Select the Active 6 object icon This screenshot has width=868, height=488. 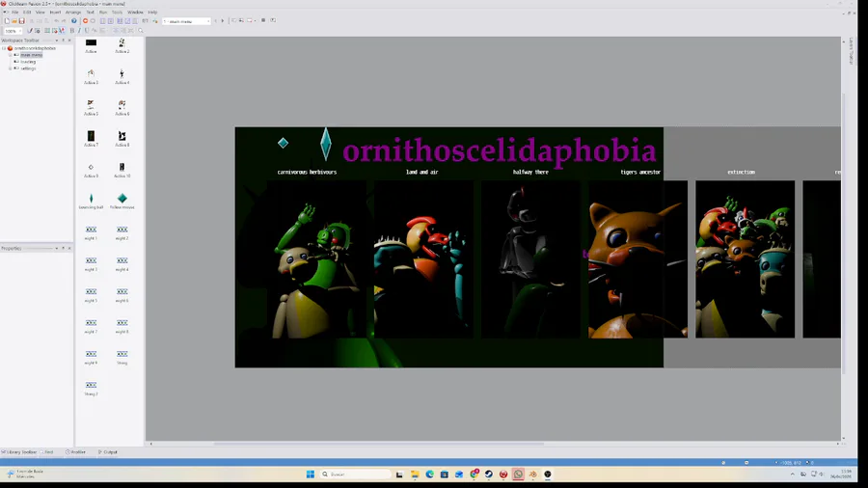pyautogui.click(x=122, y=104)
